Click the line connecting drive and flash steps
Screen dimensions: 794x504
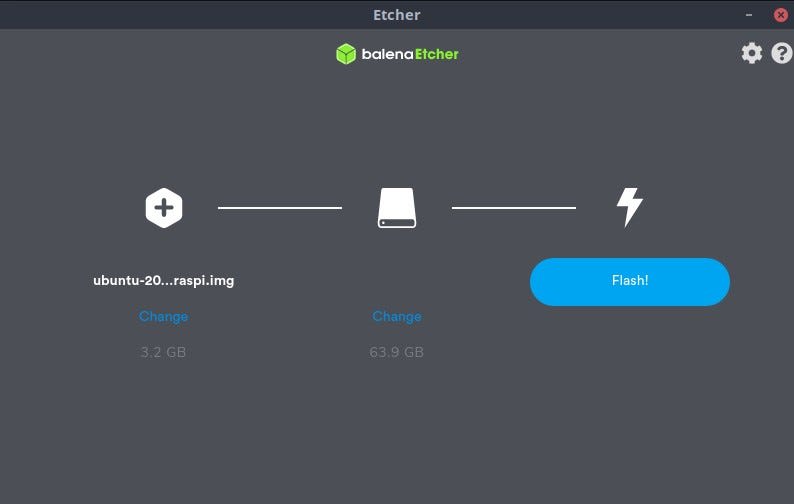tap(514, 208)
